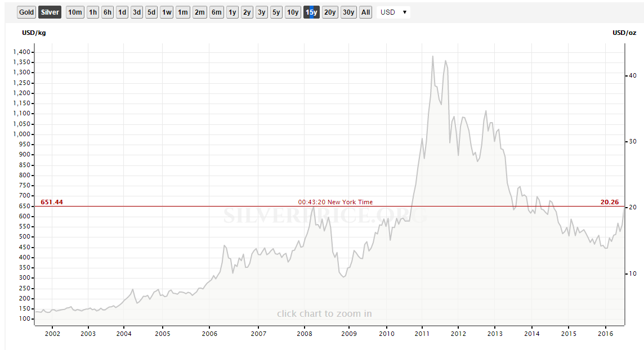Viewport: 644px width, 350px height.
Task: Click the active 15y range button
Action: tap(311, 12)
